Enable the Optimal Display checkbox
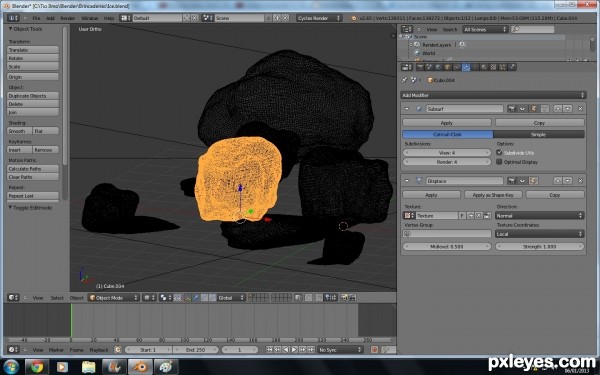The height and width of the screenshot is (375, 600). pos(499,162)
